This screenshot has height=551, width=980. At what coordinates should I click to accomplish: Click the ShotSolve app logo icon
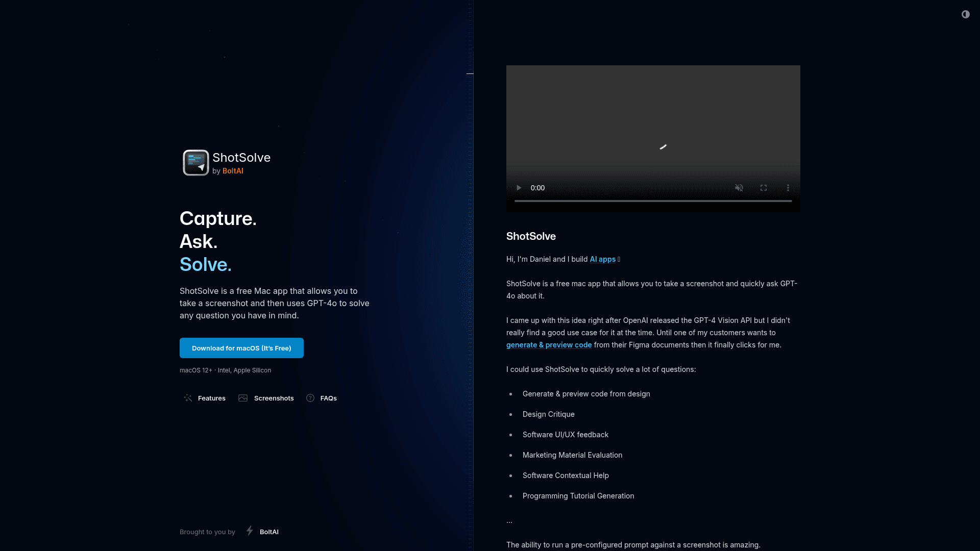(x=196, y=163)
